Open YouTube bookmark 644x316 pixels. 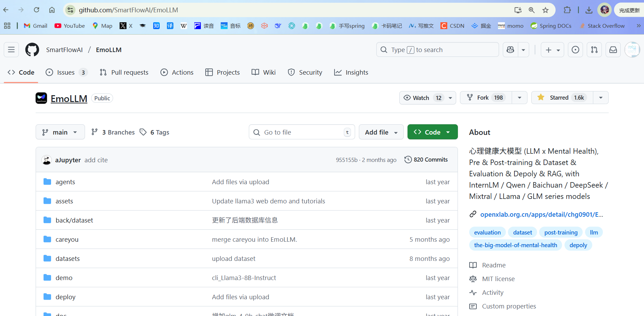point(70,26)
